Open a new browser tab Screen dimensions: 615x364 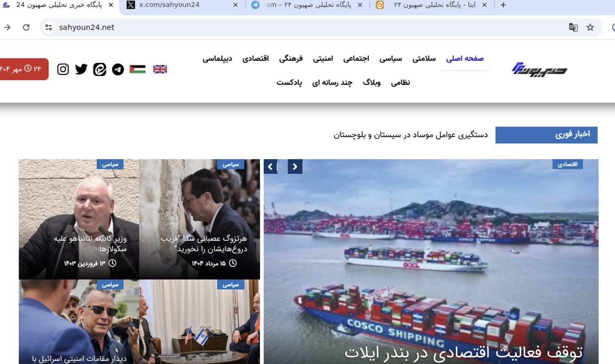(503, 5)
